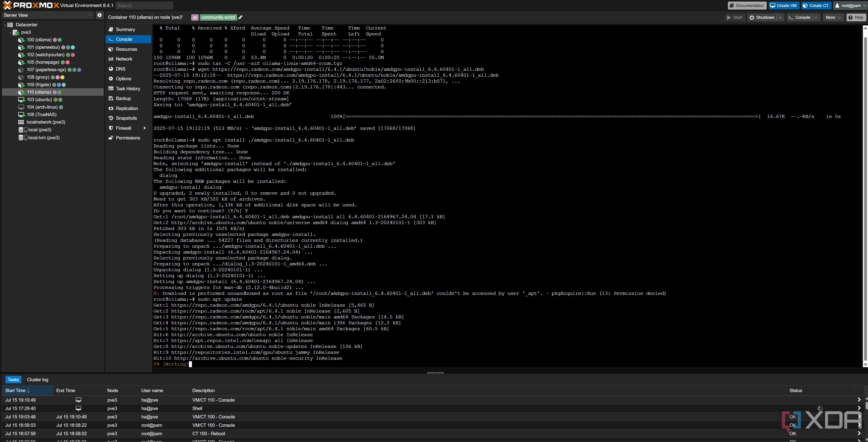This screenshot has width=868, height=442.
Task: Click the gear icon beside Server View
Action: 99,15
